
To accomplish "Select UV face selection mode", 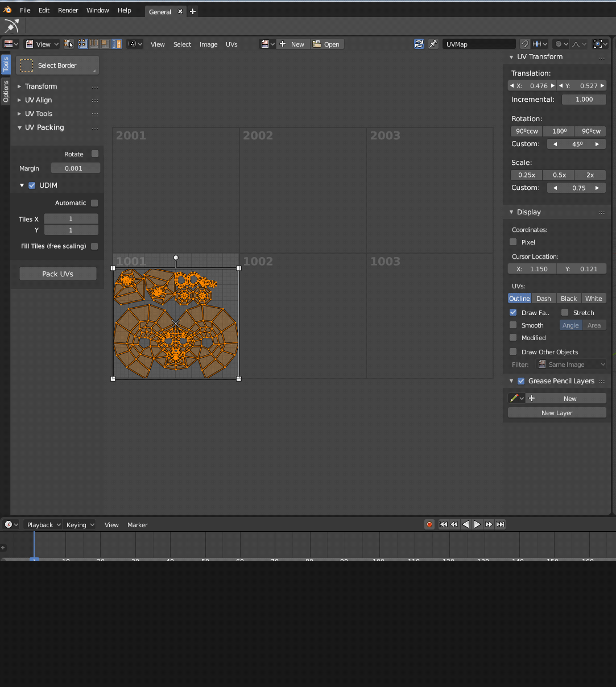I will coord(105,44).
